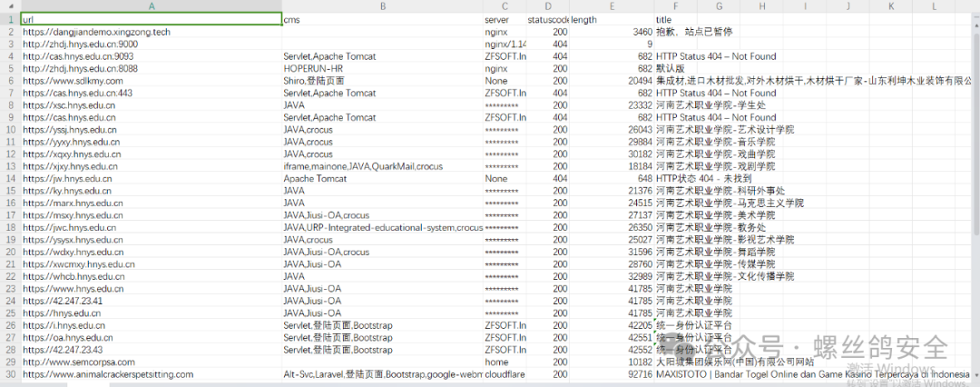
Task: Click the 'title' header cell
Action: [675, 19]
